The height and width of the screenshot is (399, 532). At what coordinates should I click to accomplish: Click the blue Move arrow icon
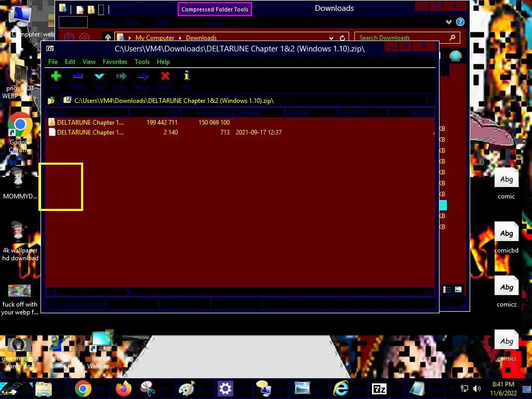[x=143, y=76]
